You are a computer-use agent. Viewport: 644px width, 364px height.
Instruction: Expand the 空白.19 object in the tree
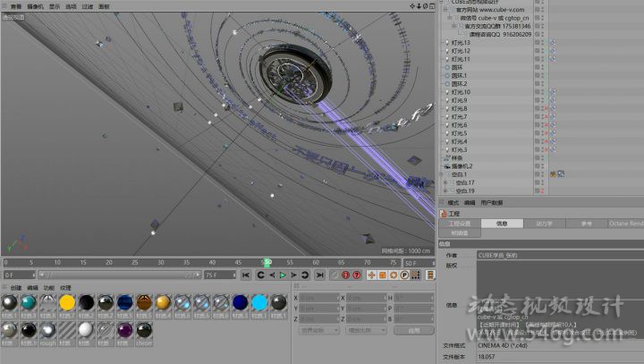tap(445, 190)
